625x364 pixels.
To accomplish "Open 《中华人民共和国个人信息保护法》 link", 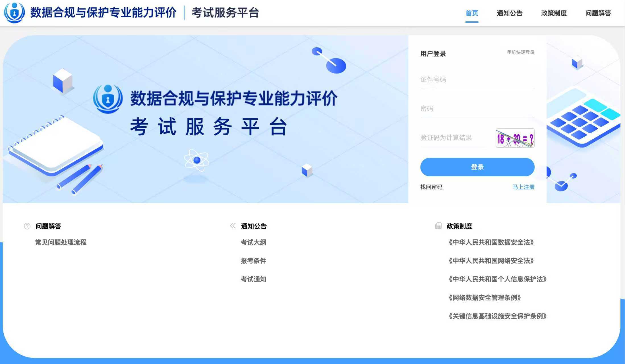I will pos(497,279).
